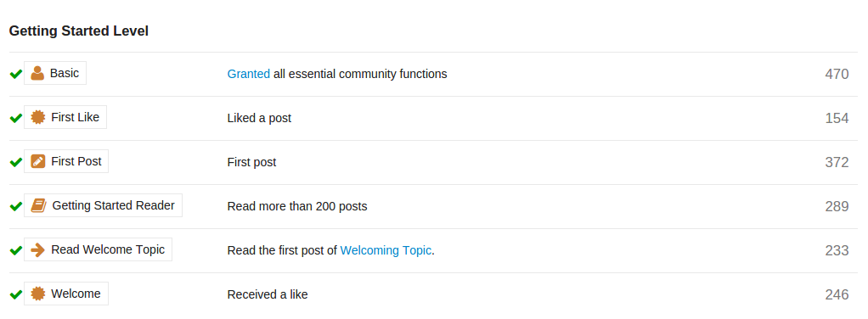The image size is (868, 319).
Task: Open the Basic badge button
Action: point(55,73)
